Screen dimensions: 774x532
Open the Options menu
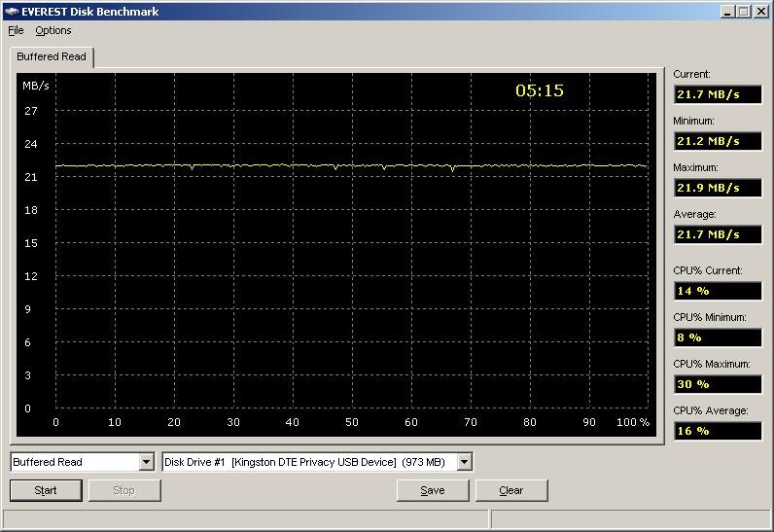(53, 30)
